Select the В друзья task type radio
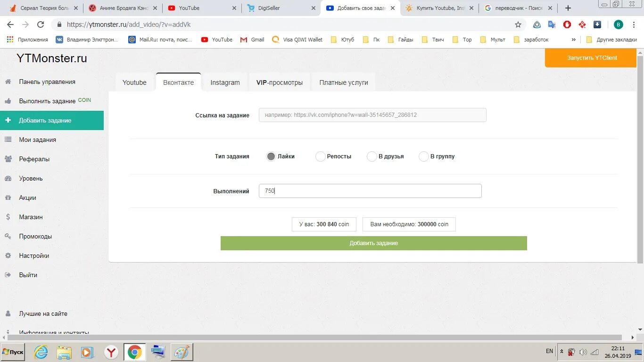Screen dimensions: 644x362 point(372,156)
